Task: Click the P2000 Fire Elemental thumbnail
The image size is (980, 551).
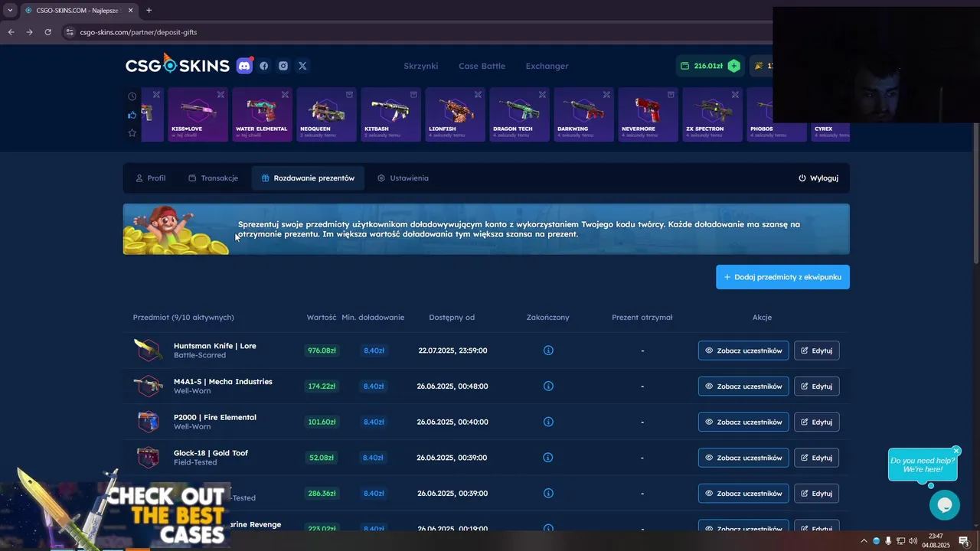Action: 148,422
